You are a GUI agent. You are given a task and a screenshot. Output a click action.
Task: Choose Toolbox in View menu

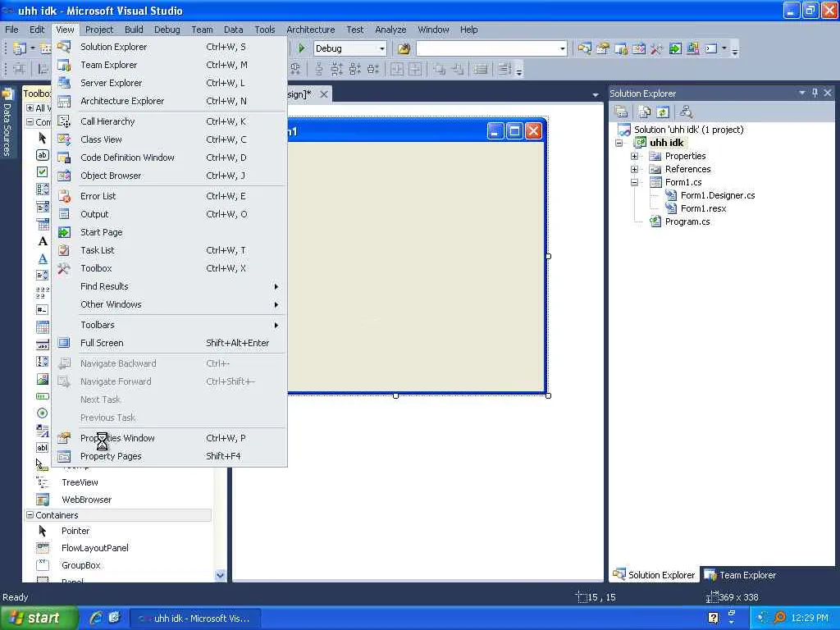click(x=169, y=268)
